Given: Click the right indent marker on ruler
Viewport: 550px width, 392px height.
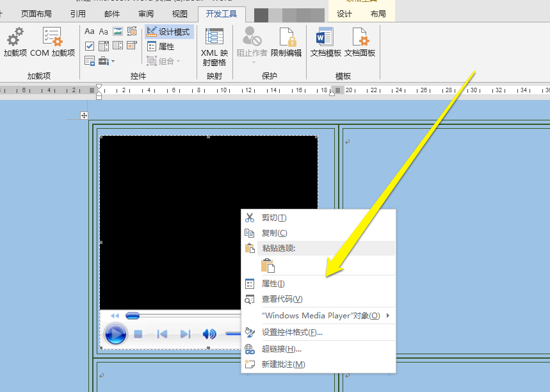Looking at the screenshot, I should click(332, 93).
